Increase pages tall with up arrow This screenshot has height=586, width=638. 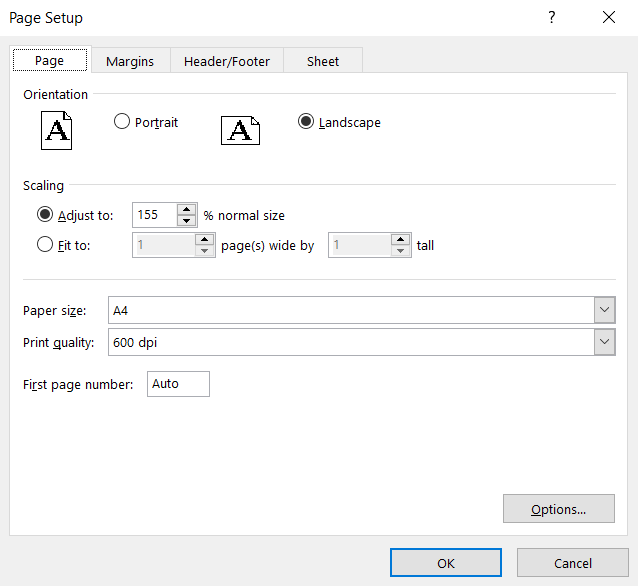click(401, 239)
